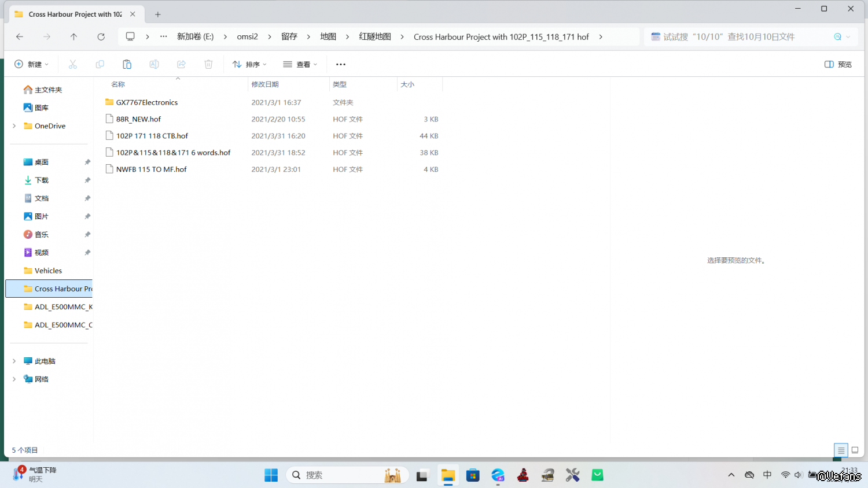
Task: Select the 102P 171 118 CTB.hof file
Action: coord(152,136)
